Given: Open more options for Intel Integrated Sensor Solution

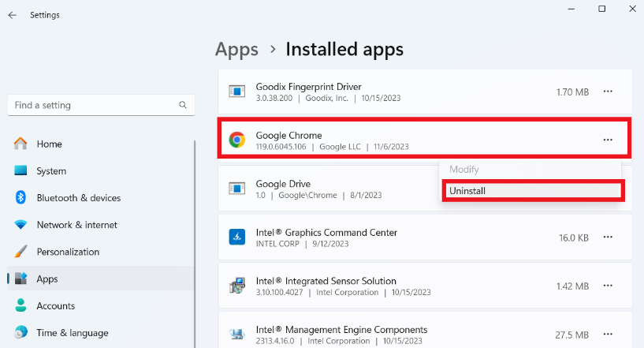Looking at the screenshot, I should (x=608, y=286).
